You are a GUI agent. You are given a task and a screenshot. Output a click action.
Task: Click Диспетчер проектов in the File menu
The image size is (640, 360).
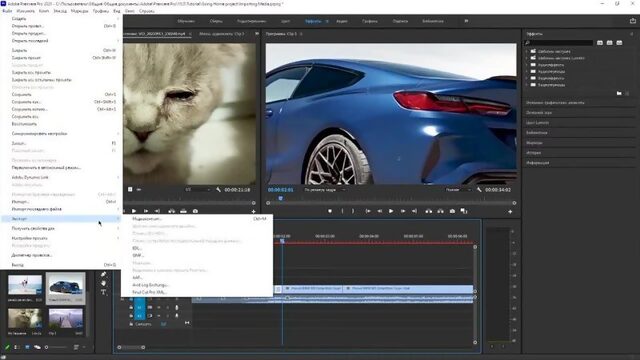click(x=32, y=255)
